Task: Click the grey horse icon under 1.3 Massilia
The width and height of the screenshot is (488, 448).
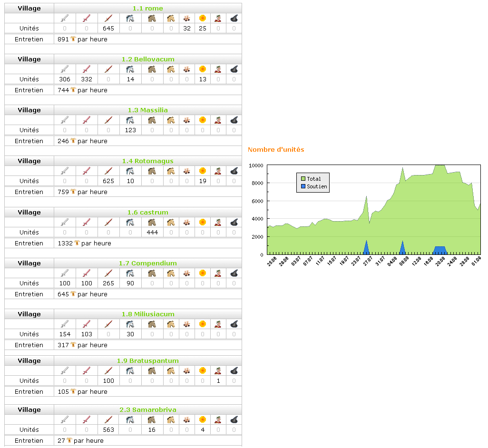Action: (130, 120)
